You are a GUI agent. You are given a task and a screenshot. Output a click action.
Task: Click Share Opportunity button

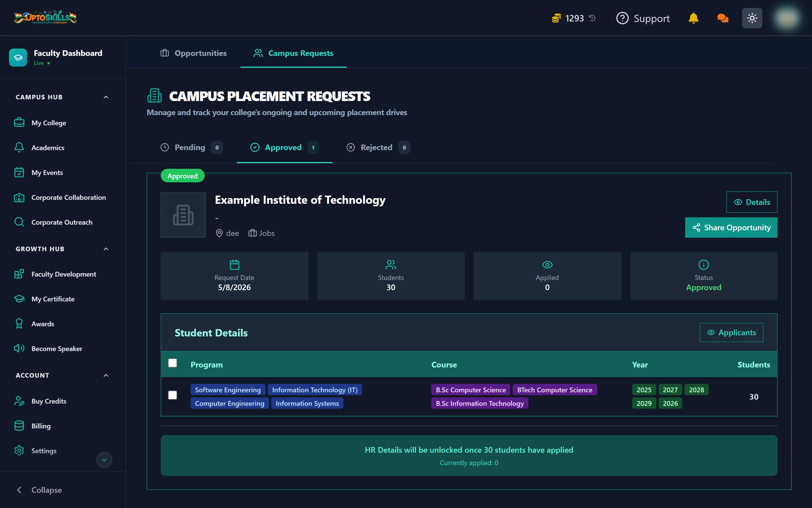[x=731, y=227]
